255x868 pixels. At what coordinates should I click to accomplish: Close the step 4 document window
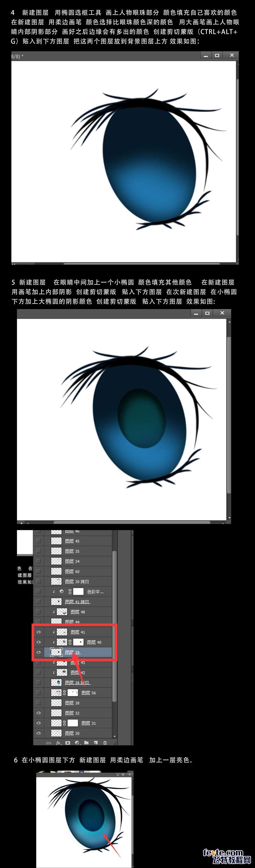(232, 55)
